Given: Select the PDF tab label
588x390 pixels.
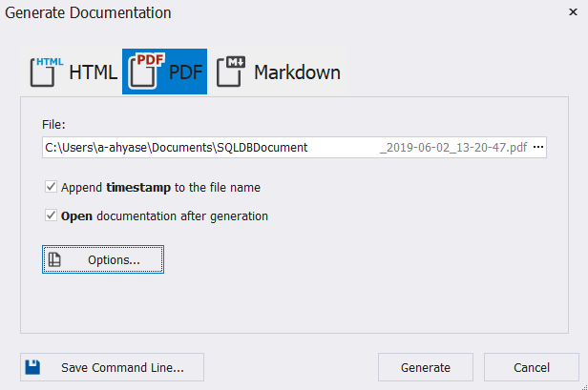Looking at the screenshot, I should tap(185, 72).
